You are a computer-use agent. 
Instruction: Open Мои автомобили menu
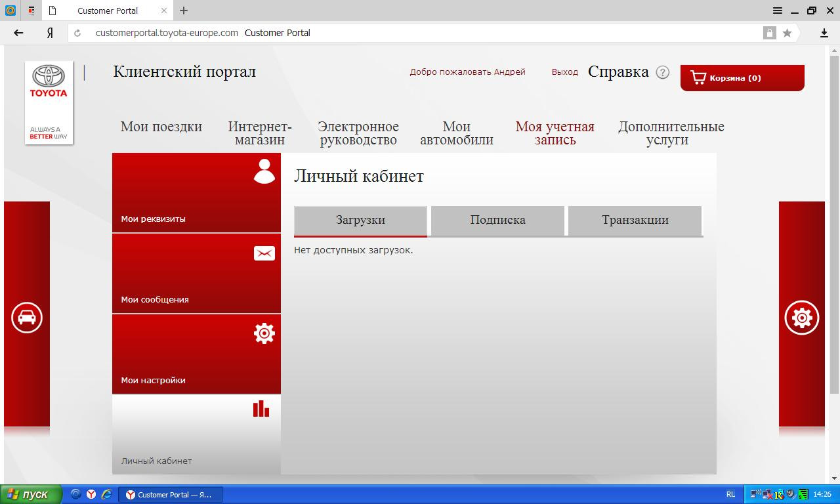(457, 133)
